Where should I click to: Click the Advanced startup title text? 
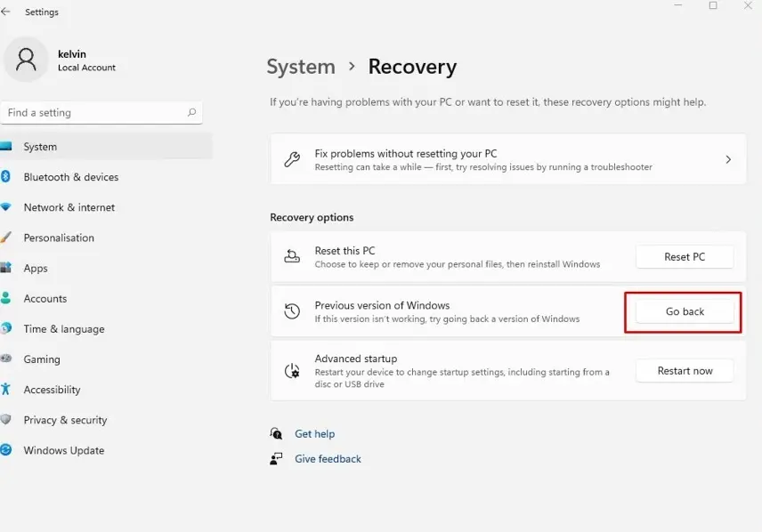pos(356,359)
